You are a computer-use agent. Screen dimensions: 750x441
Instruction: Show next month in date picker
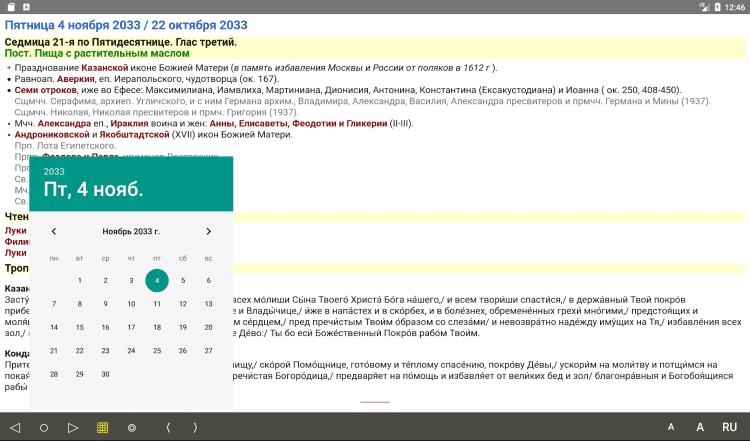point(209,232)
